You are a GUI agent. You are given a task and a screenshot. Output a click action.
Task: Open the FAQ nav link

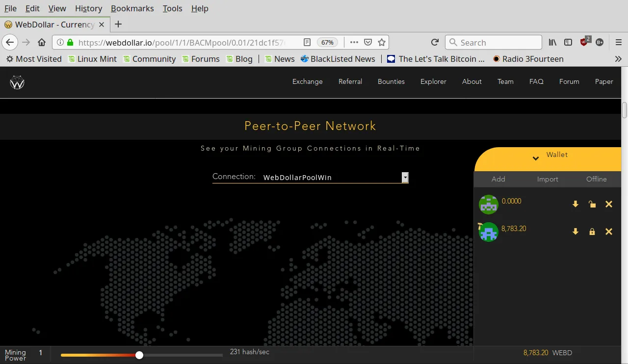(x=536, y=81)
